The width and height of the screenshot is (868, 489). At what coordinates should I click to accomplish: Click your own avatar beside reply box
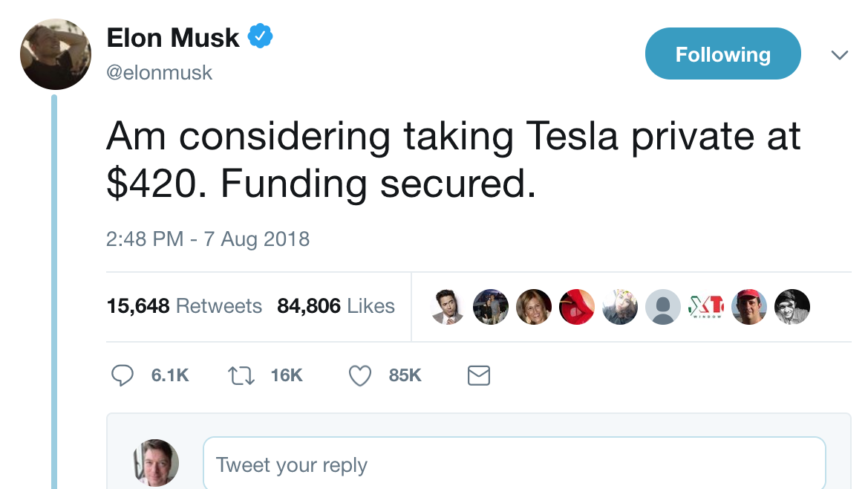pyautogui.click(x=155, y=462)
